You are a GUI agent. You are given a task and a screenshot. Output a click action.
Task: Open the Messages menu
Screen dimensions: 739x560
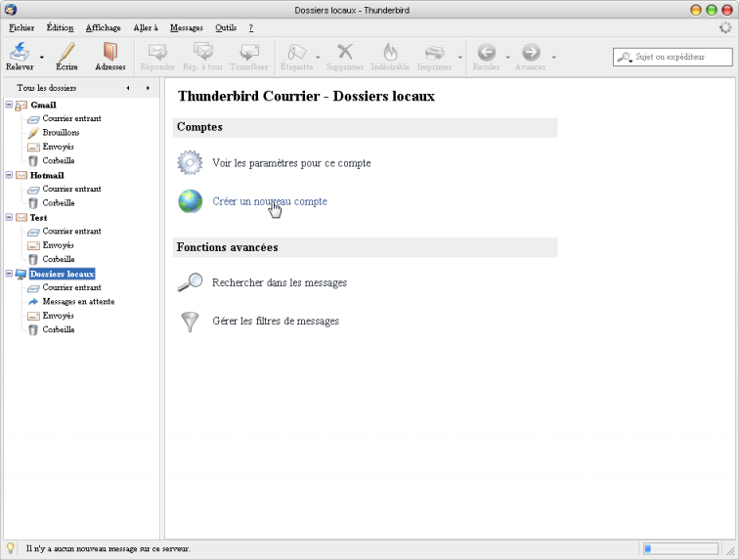(x=186, y=27)
